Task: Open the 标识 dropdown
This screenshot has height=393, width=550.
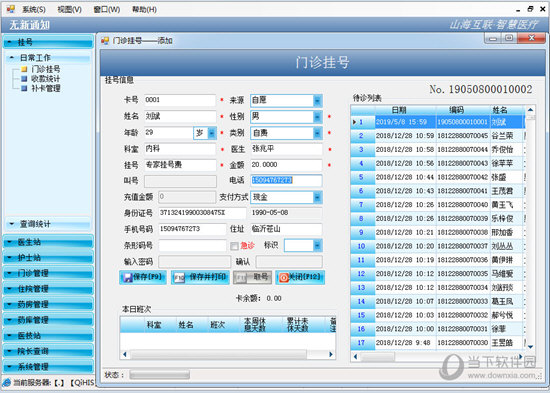Action: (x=317, y=246)
